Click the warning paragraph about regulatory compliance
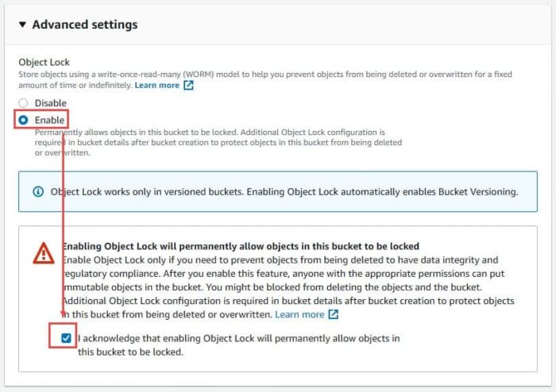Viewport: 556px width, 392px height. click(x=280, y=274)
